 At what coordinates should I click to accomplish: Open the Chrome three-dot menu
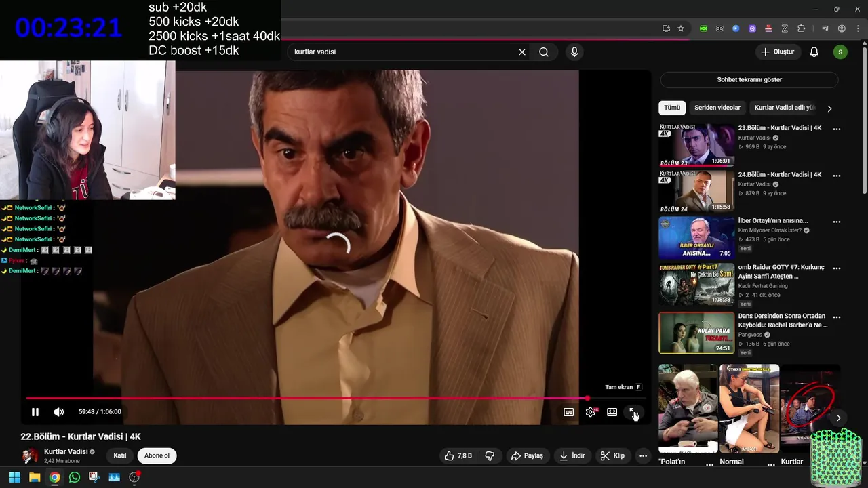click(857, 28)
